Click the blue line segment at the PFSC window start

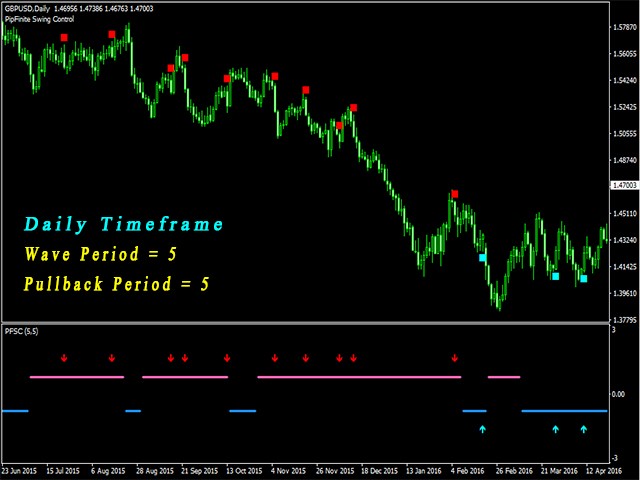[x=16, y=411]
